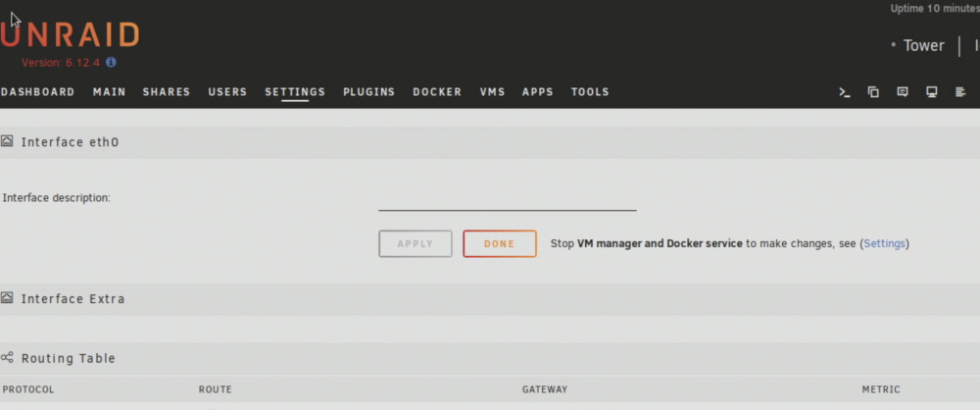
Task: Click the monitor info icon in navbar
Action: coord(931,92)
